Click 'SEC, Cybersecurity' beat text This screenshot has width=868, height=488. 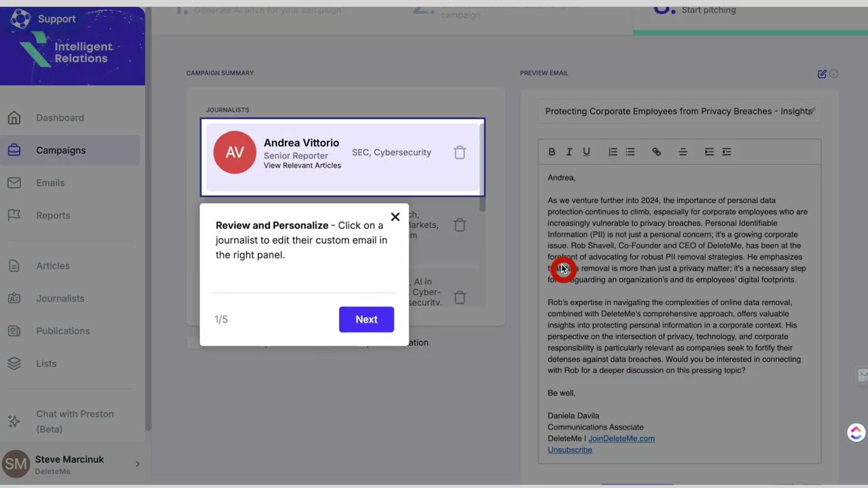click(391, 152)
